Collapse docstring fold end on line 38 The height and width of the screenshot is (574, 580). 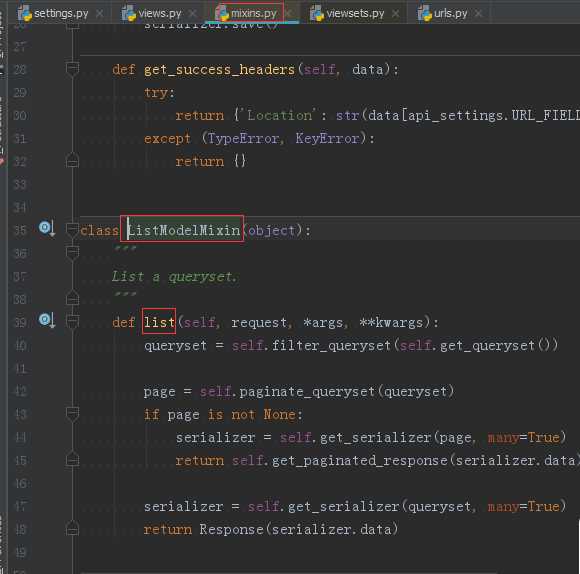point(72,298)
